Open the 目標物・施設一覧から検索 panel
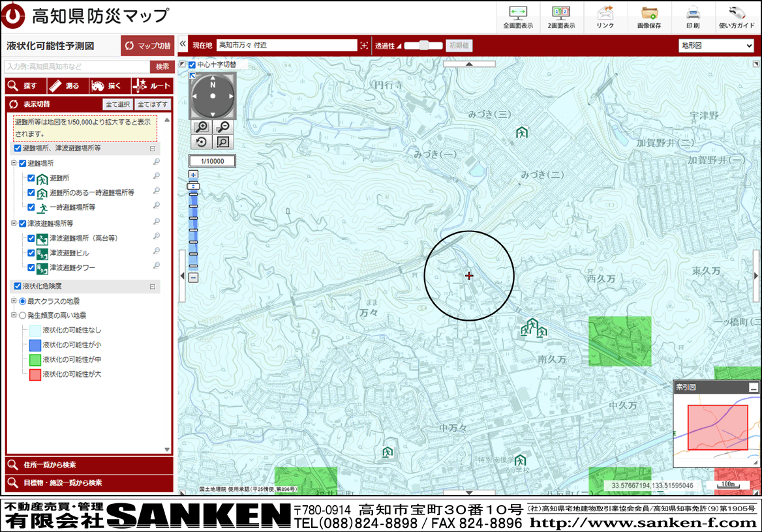762x532 pixels. [x=89, y=483]
